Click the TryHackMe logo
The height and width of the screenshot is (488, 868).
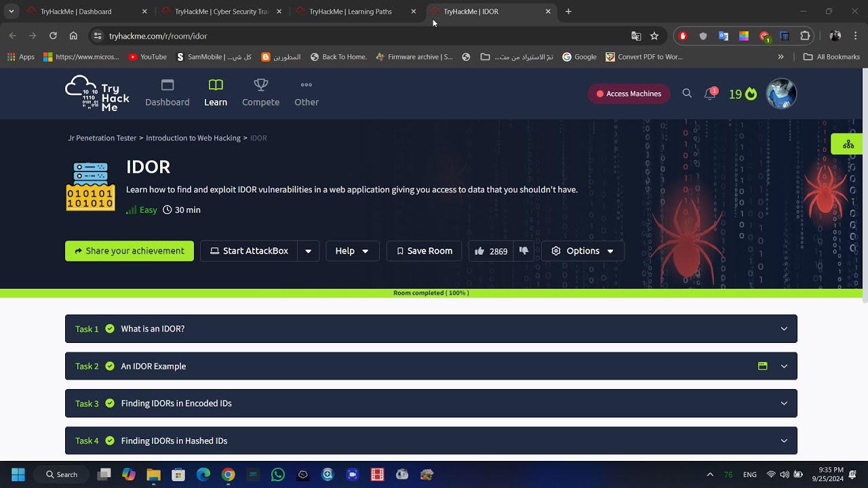pyautogui.click(x=97, y=94)
